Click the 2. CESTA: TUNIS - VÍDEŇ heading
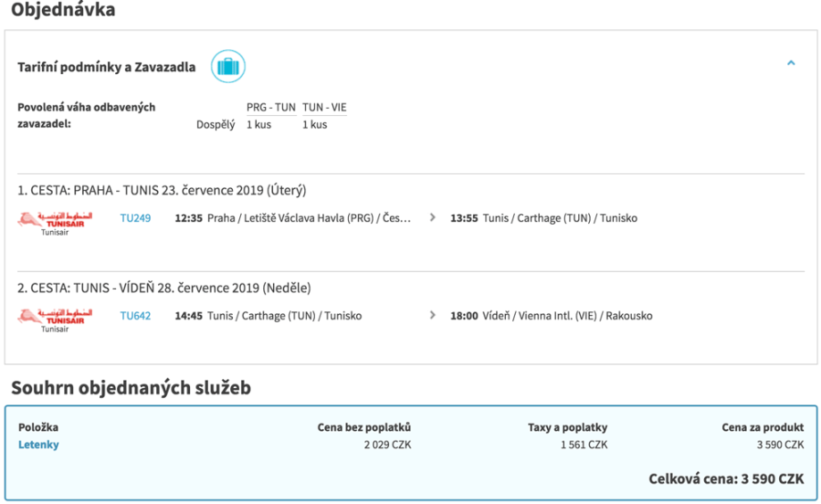The height and width of the screenshot is (504, 821). [x=164, y=288]
